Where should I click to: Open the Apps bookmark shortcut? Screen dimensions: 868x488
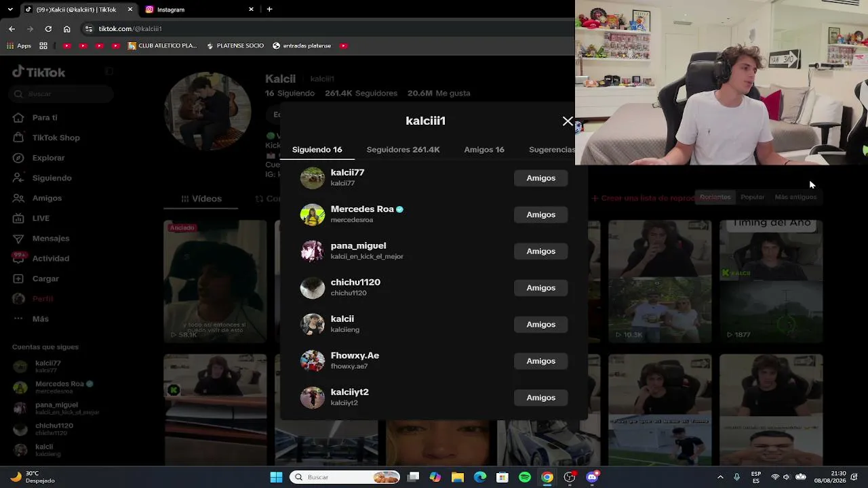pos(19,46)
